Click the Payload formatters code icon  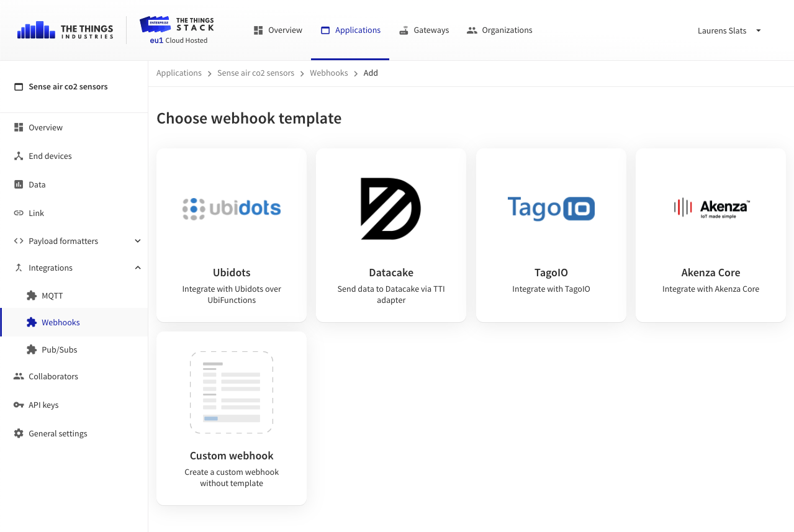point(19,241)
